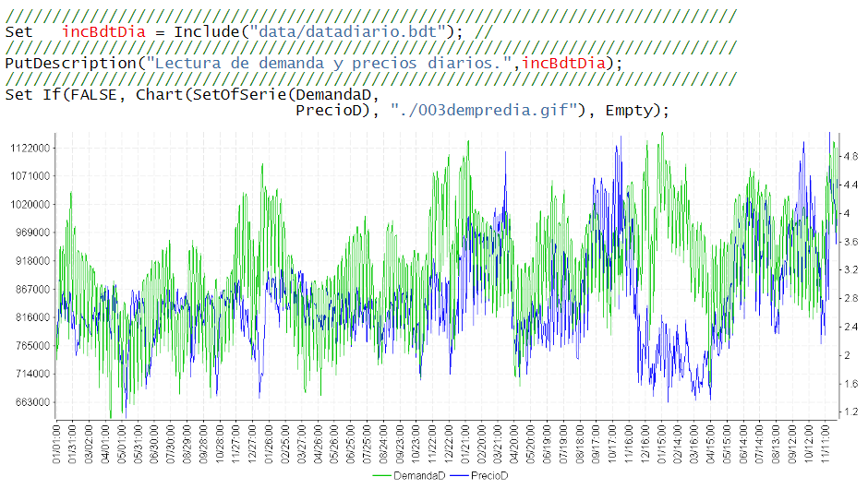Click the Empty keyword in the code
The height and width of the screenshot is (489, 868).
628,110
